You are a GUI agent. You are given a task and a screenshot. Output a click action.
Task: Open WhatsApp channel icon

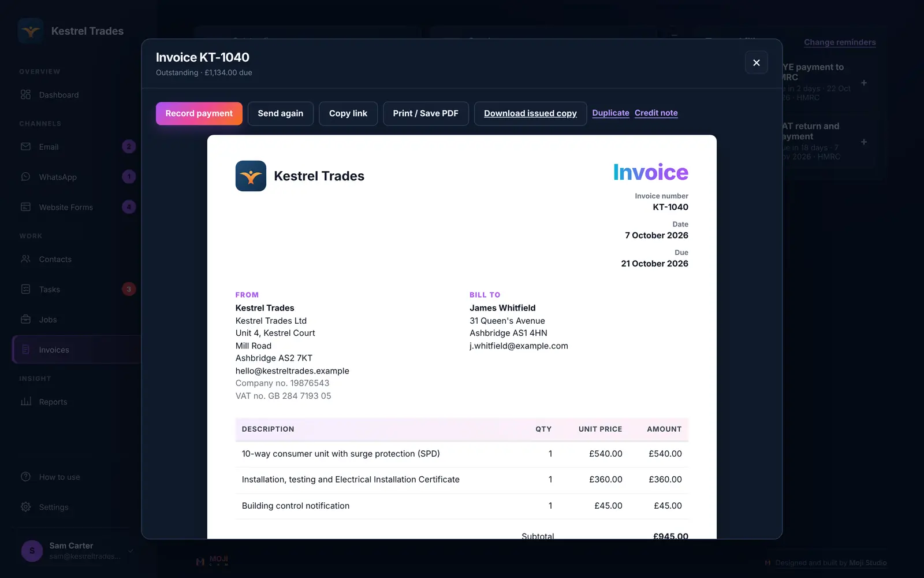(x=25, y=177)
